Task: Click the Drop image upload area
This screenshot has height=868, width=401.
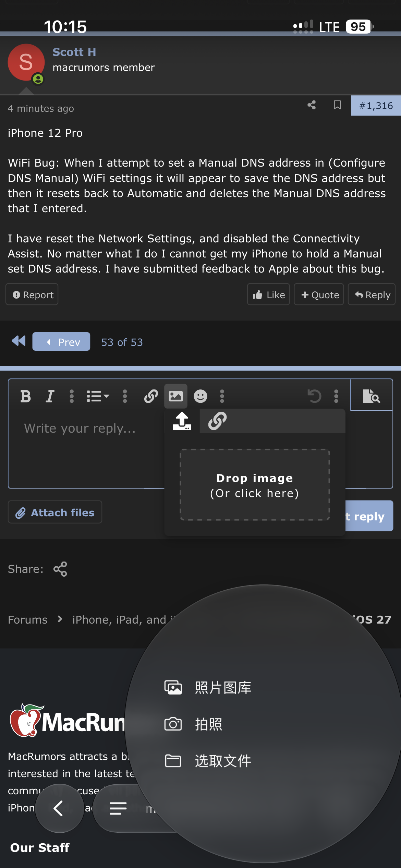Action: tap(255, 485)
